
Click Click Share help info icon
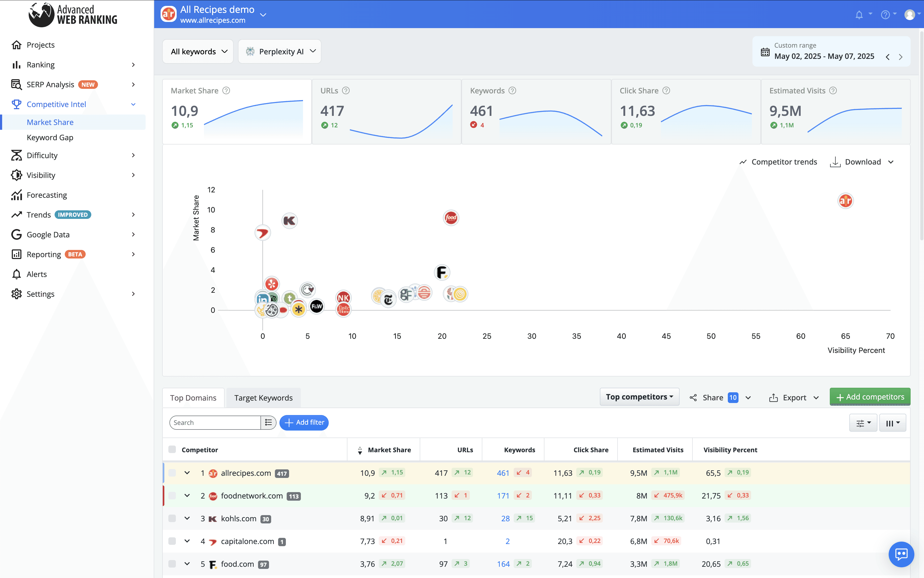pyautogui.click(x=666, y=91)
